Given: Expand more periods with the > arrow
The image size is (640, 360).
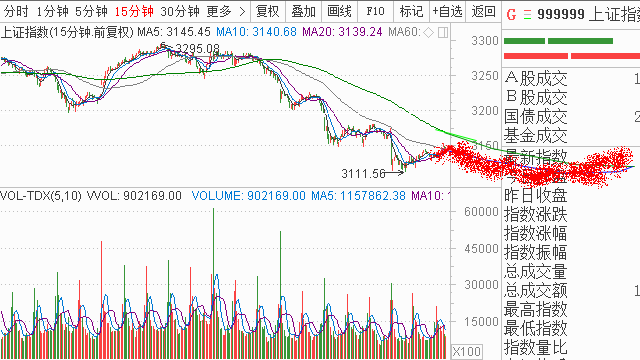Looking at the screenshot, I should (242, 11).
